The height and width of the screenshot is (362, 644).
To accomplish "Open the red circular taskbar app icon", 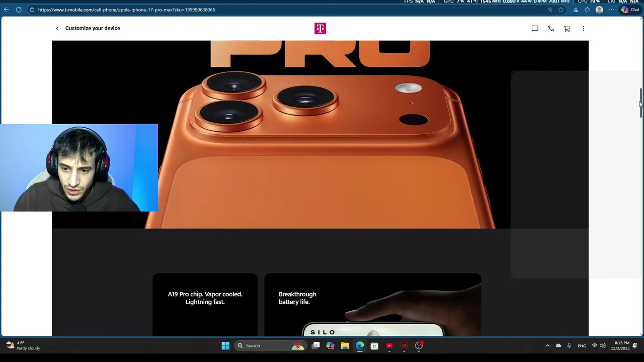I will coord(404,345).
